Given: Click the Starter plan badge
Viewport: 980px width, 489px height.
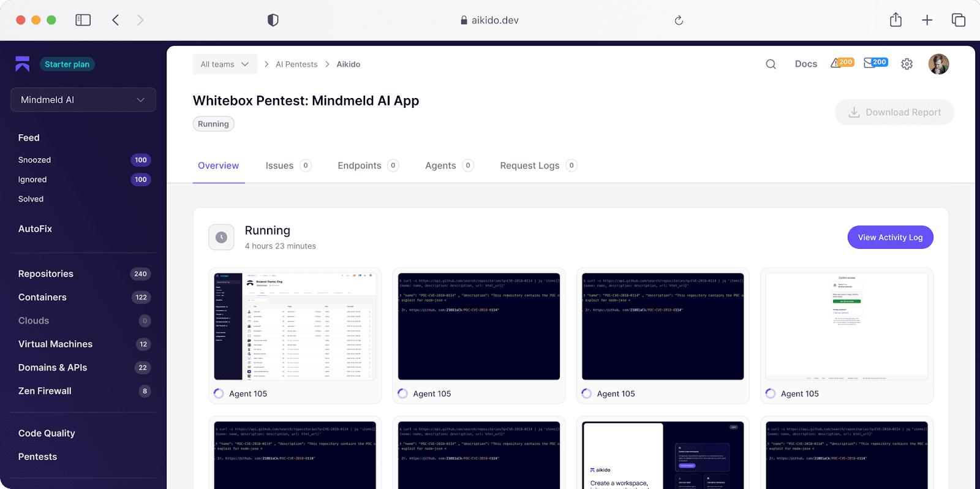Looking at the screenshot, I should 67,64.
